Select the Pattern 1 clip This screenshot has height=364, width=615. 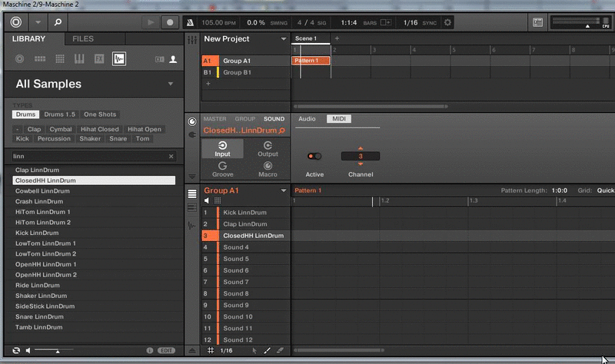pos(311,61)
